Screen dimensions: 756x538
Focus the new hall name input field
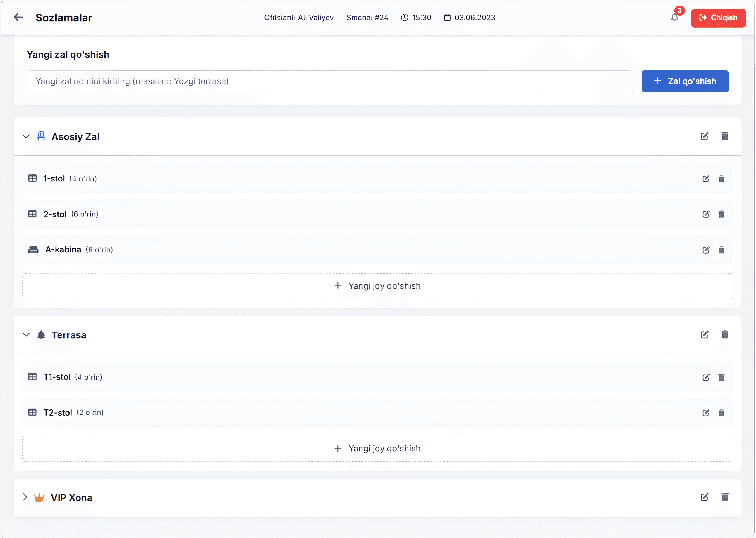point(329,81)
